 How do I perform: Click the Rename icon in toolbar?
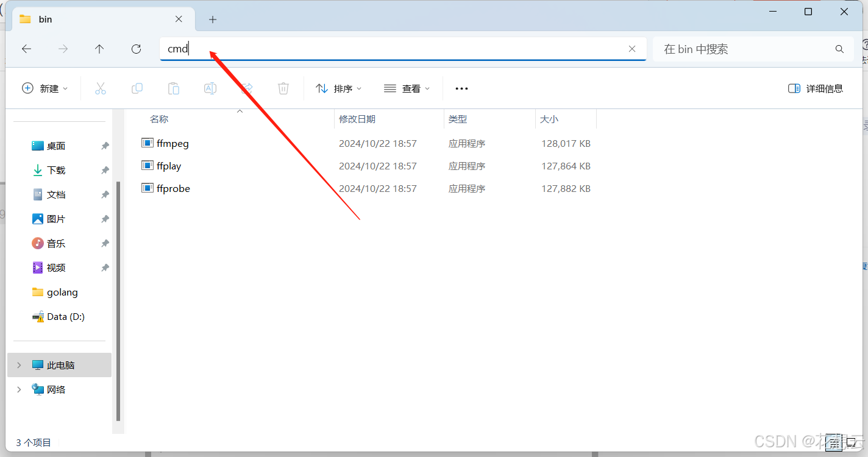tap(210, 88)
